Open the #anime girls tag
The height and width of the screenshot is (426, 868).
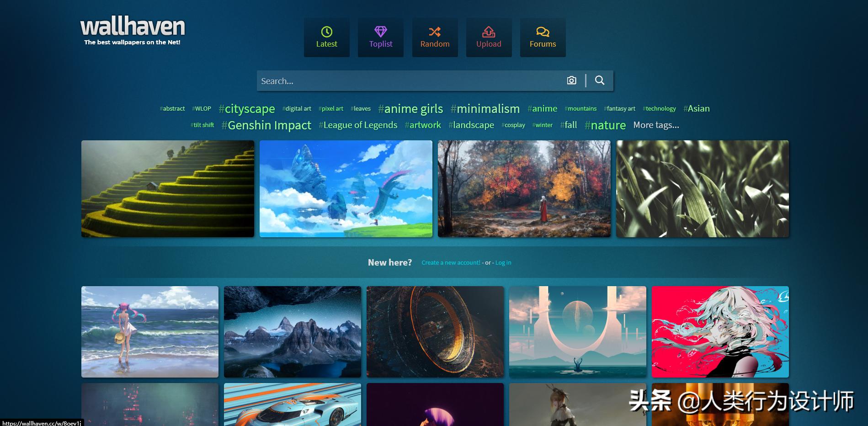pos(410,109)
